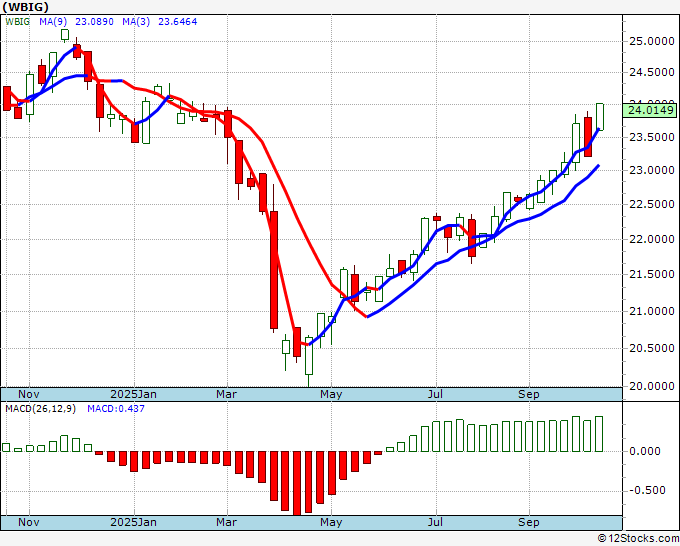Click the 21.0000 price axis label
680x546 pixels.
click(x=651, y=311)
